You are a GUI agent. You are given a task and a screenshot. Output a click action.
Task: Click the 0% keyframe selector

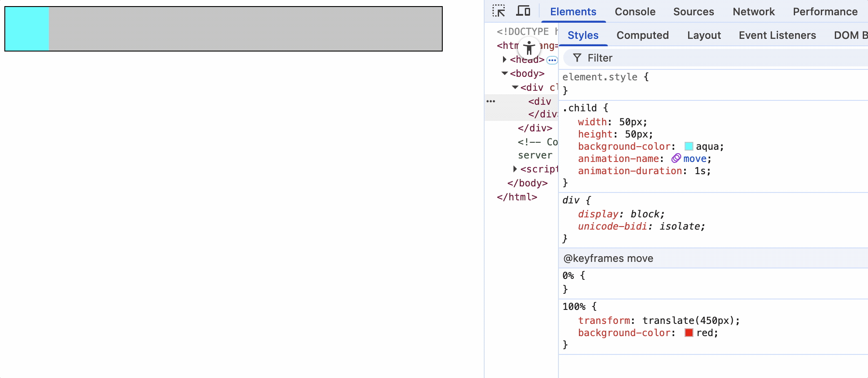pos(568,275)
